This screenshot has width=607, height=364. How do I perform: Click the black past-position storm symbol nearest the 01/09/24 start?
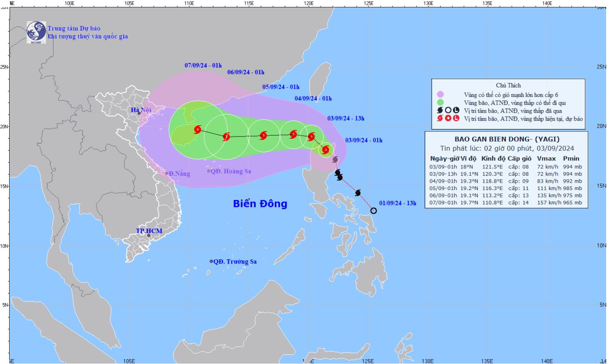point(358,193)
